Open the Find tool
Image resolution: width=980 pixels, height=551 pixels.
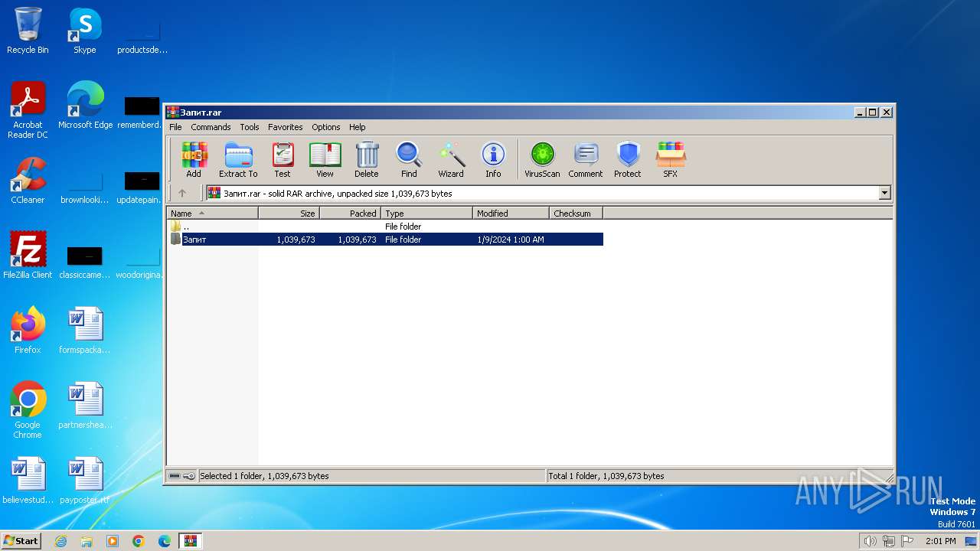[409, 160]
